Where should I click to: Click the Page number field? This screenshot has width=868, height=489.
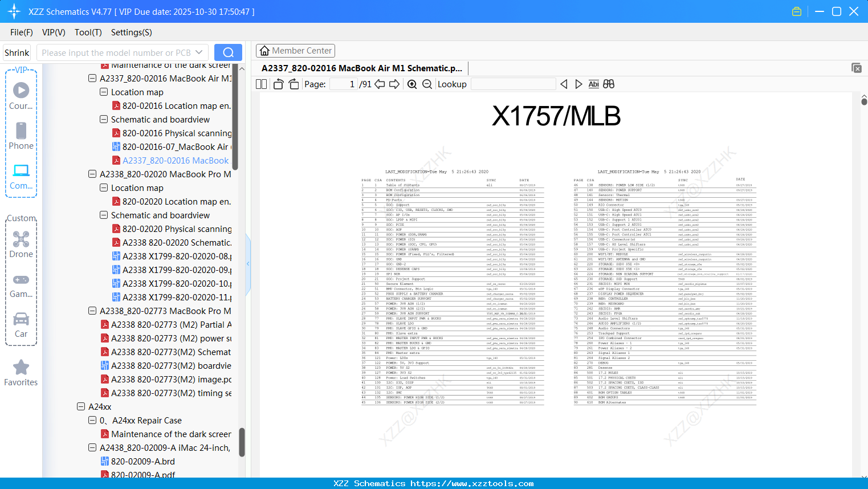[343, 84]
